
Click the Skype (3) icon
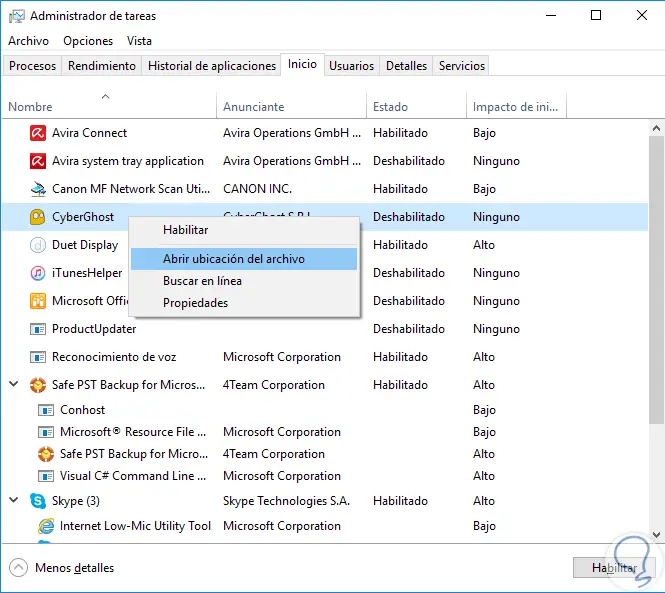pos(38,501)
